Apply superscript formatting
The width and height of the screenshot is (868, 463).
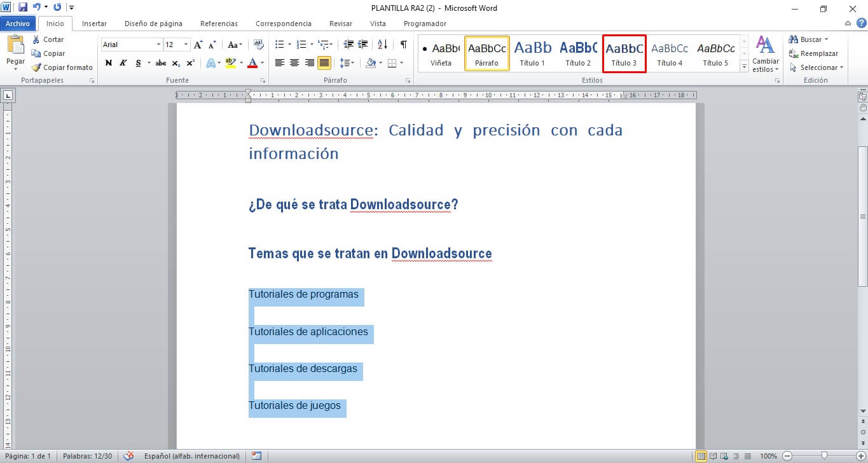tap(190, 63)
